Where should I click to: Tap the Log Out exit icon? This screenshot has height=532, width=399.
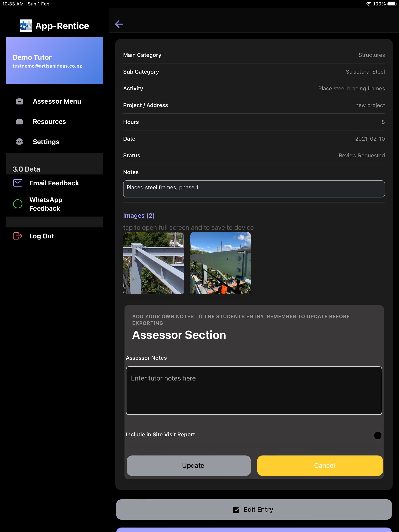coord(18,236)
